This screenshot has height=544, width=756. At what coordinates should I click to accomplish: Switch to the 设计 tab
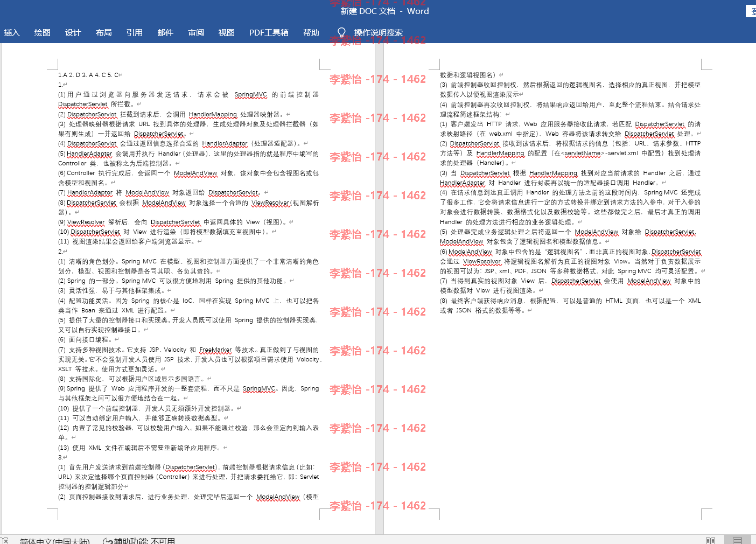(x=73, y=33)
